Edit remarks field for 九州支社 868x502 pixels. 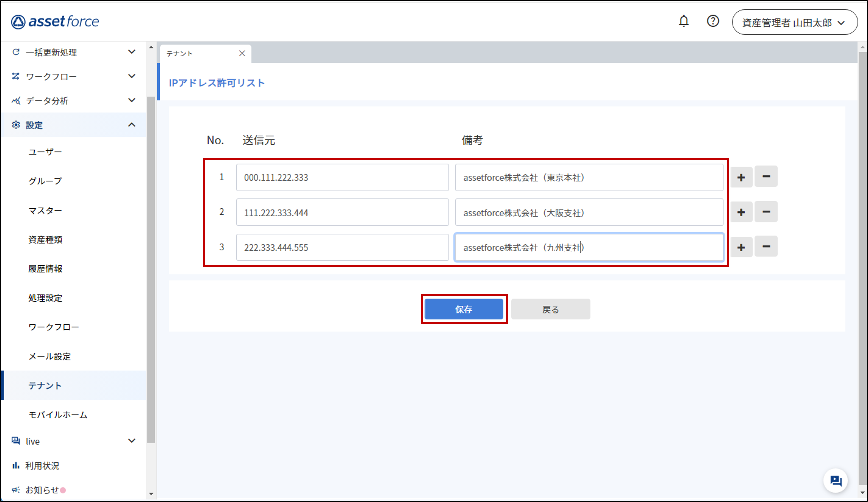589,248
